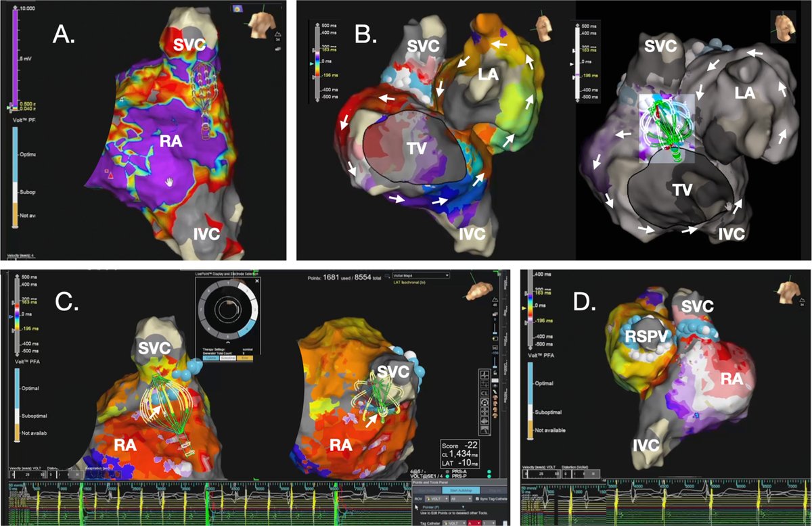Select electrode segment 8 on LivePoint ring
The width and height of the screenshot is (812, 526).
pos(209,291)
